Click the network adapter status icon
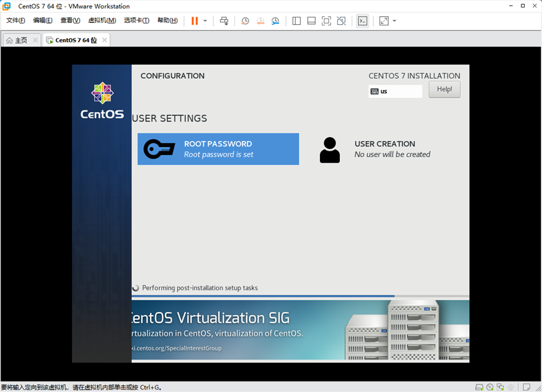The height and width of the screenshot is (392, 542). coord(500,387)
